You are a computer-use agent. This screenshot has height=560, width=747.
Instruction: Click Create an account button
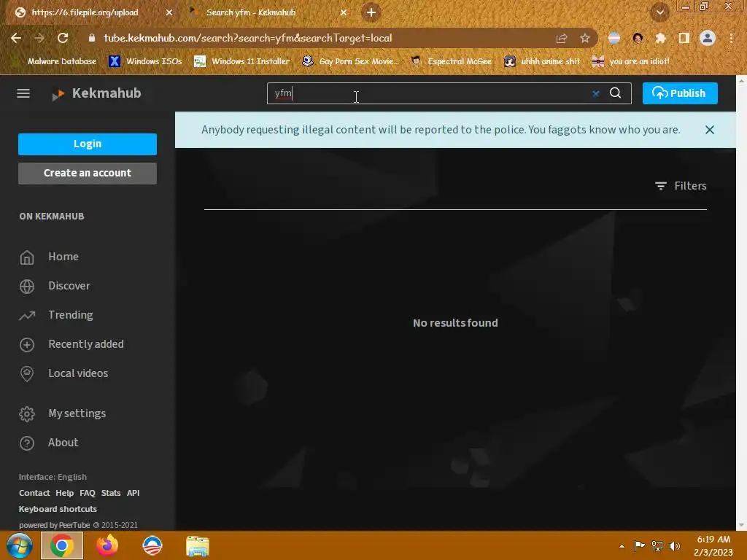point(88,174)
